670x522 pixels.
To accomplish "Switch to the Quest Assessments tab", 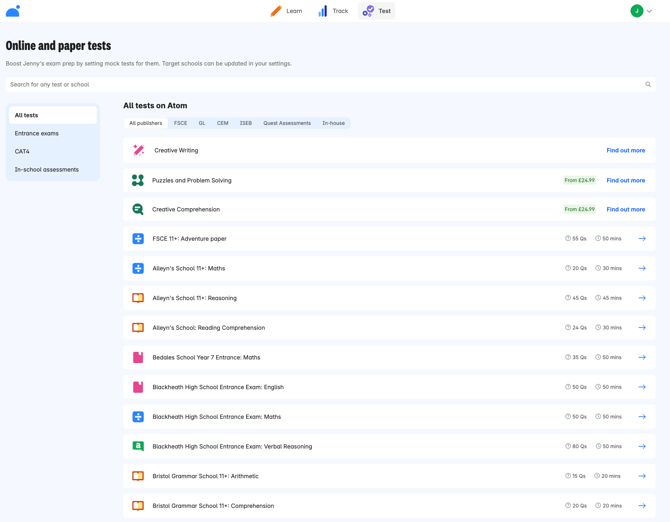I will pyautogui.click(x=287, y=123).
